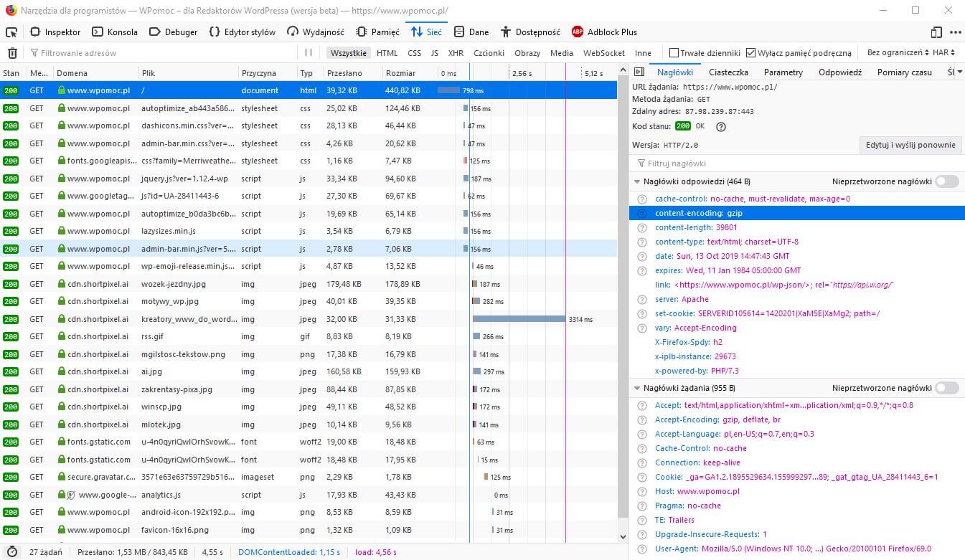Click help icon beside cache-control header
This screenshot has height=560, width=965.
click(x=642, y=199)
